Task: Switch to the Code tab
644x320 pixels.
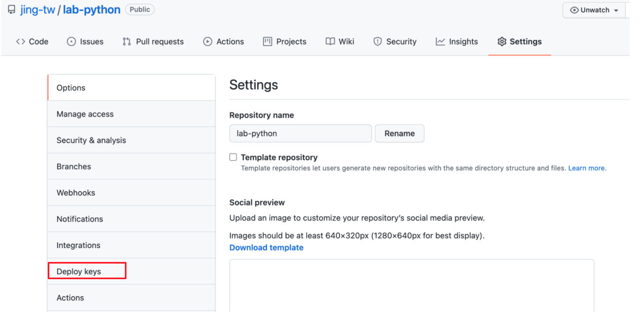Action: (x=32, y=42)
